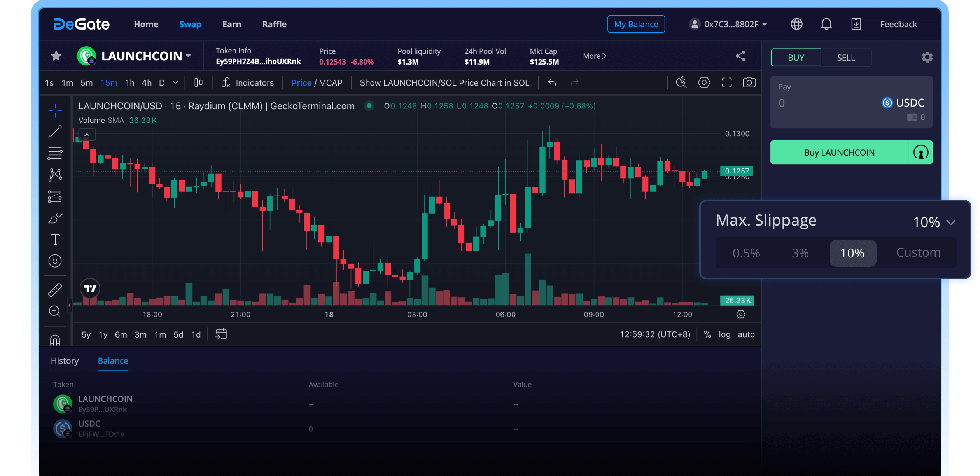Screen dimensions: 980x476
Task: Click the DeGate logo
Action: (82, 24)
